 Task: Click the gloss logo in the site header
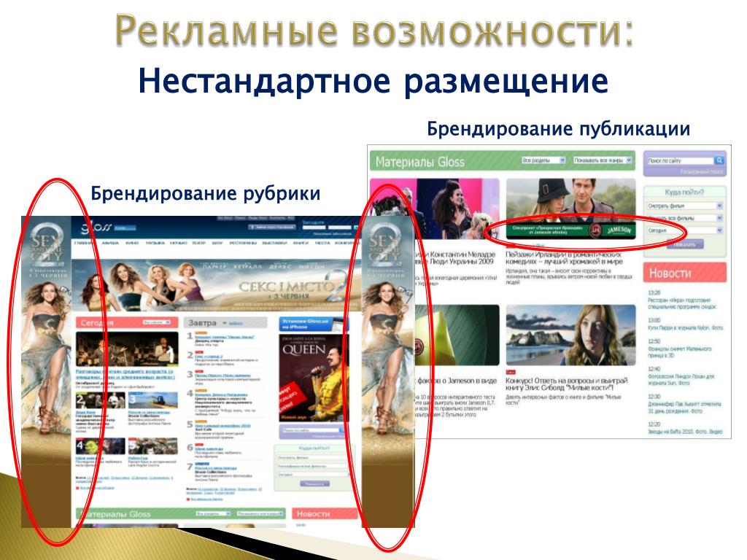click(96, 227)
